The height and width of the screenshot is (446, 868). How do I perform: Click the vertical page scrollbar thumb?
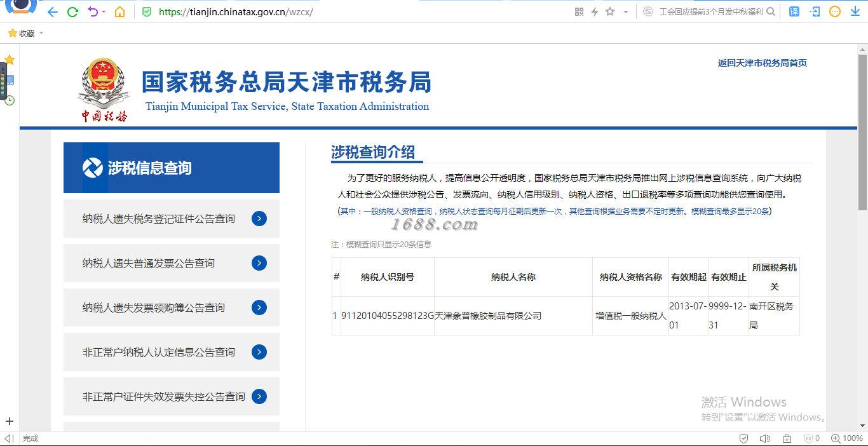863,132
